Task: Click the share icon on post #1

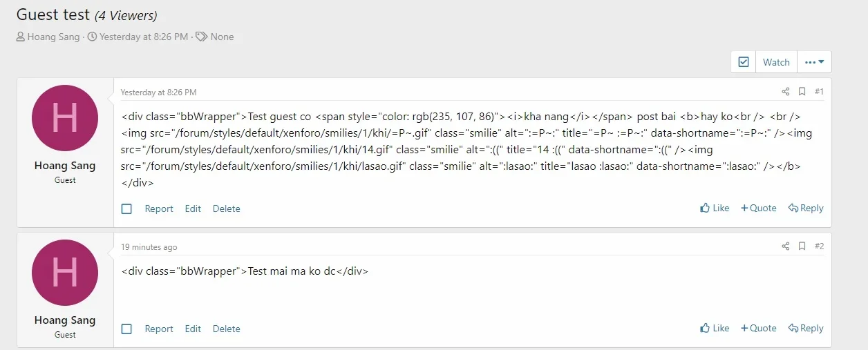Action: click(786, 92)
